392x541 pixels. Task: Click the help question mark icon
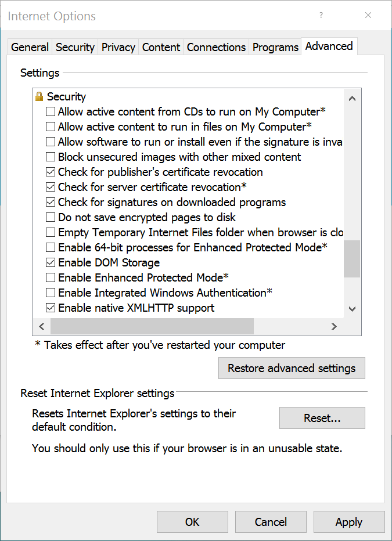pyautogui.click(x=321, y=16)
